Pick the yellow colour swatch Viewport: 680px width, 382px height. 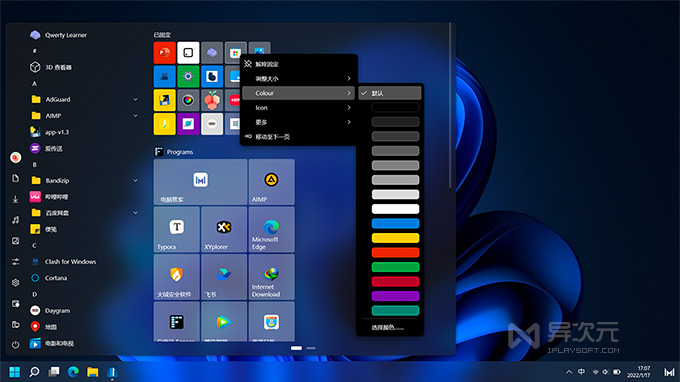point(396,238)
